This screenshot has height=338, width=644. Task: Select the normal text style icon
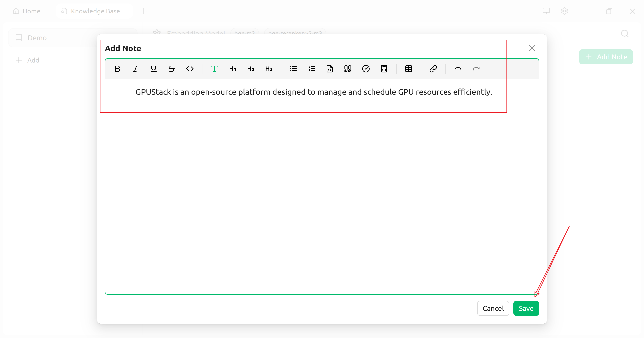click(214, 69)
